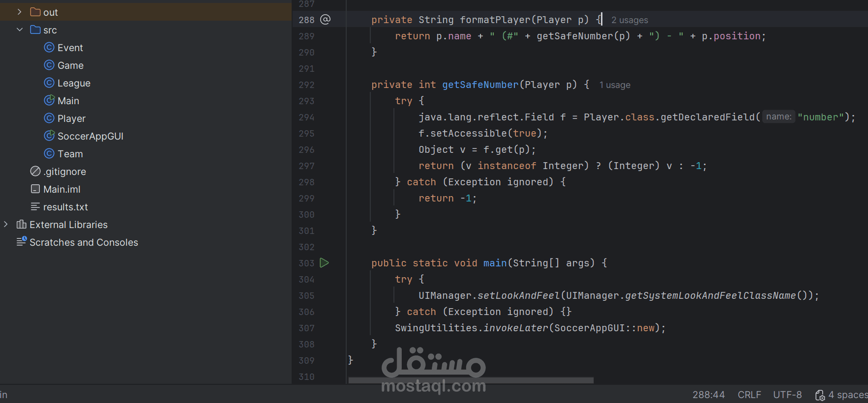Screen dimensions: 868x403
Task: Open Main.iml file
Action: coord(61,189)
